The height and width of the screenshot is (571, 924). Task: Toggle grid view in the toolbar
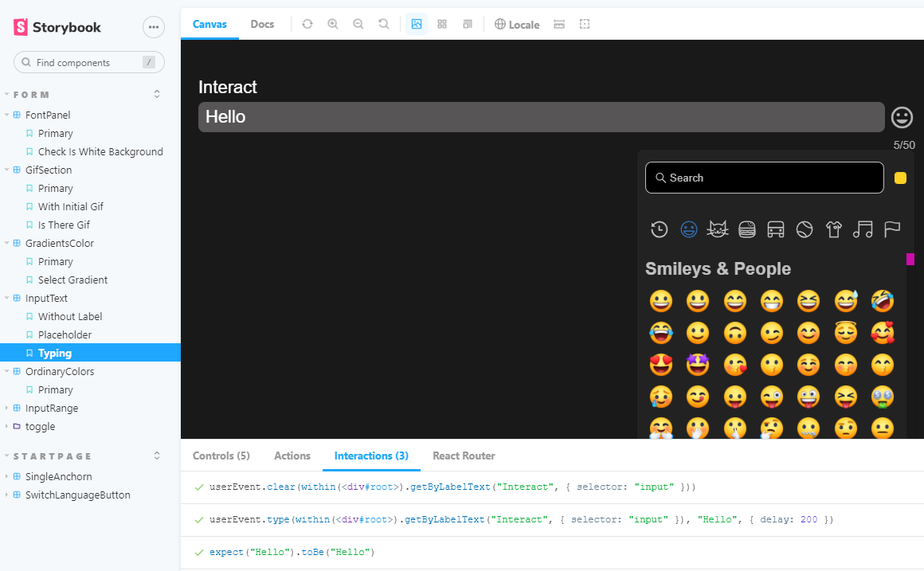point(442,24)
